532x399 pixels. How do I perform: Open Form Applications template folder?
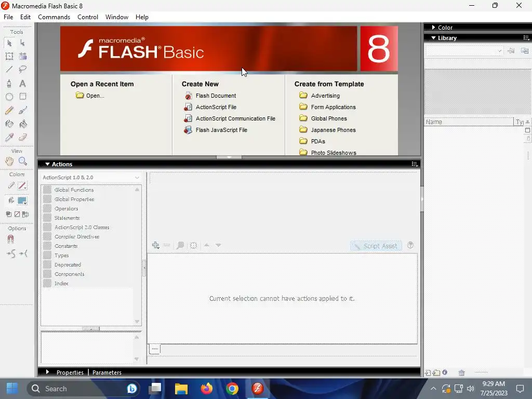(x=327, y=107)
